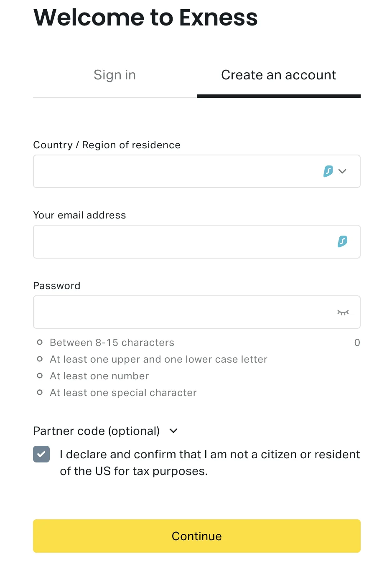
Task: Click the 'Welcome to Exness' heading
Action: [145, 18]
